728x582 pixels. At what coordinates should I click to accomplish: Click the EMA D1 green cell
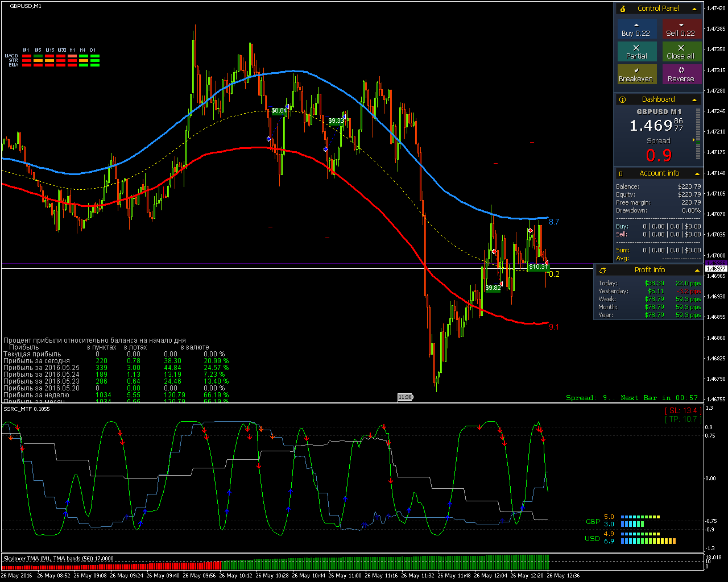pyautogui.click(x=95, y=65)
